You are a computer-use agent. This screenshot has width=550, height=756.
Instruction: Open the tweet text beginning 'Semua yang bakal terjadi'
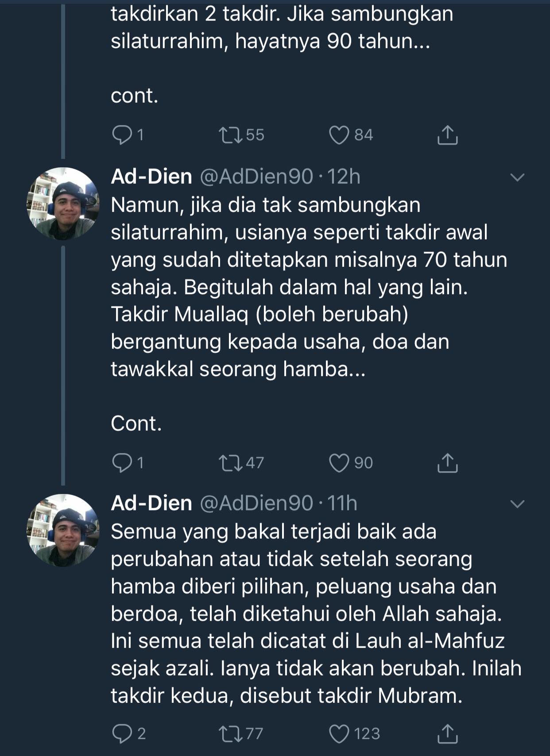[316, 613]
